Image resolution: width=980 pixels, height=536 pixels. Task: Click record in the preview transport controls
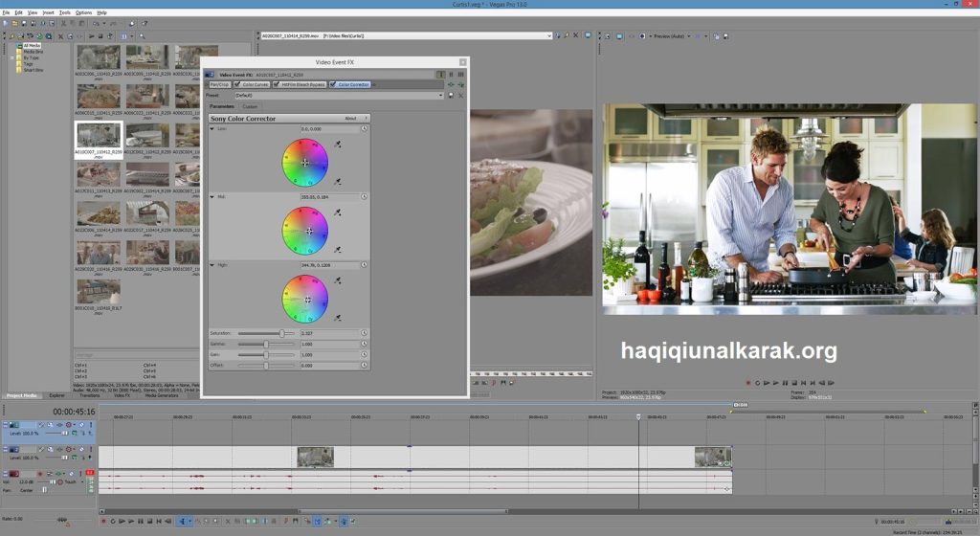[748, 383]
